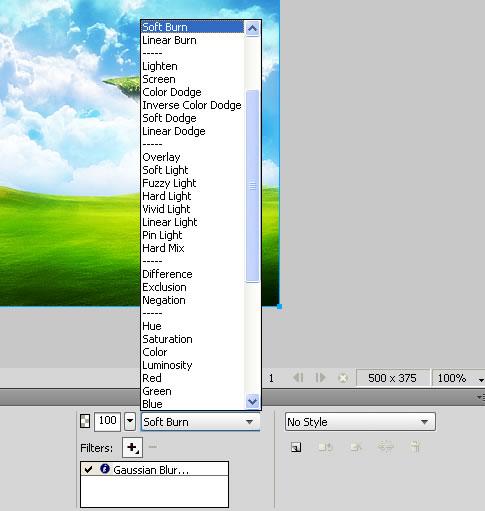This screenshot has width=485, height=511.
Task: Toggle the Gaussian Blur filter checkmark
Action: point(88,470)
